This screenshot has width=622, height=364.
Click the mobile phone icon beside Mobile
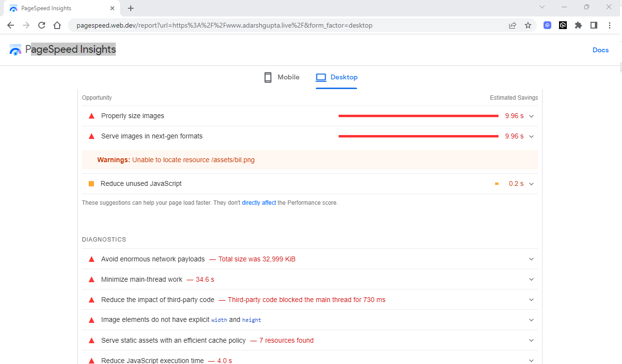tap(267, 77)
